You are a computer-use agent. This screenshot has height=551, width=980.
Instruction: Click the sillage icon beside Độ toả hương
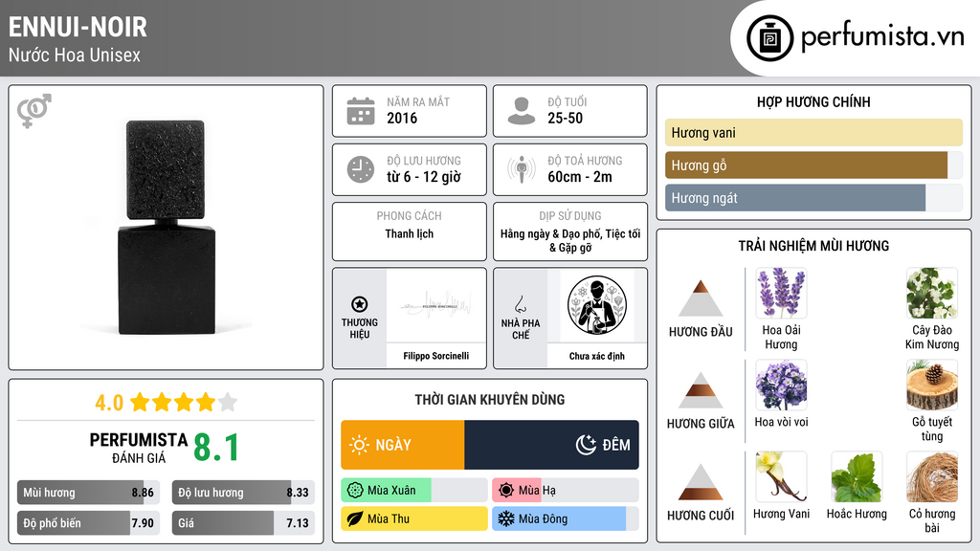pyautogui.click(x=522, y=169)
